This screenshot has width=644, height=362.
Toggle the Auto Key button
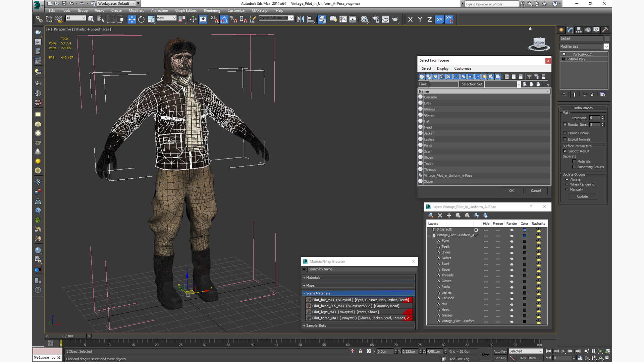point(500,352)
